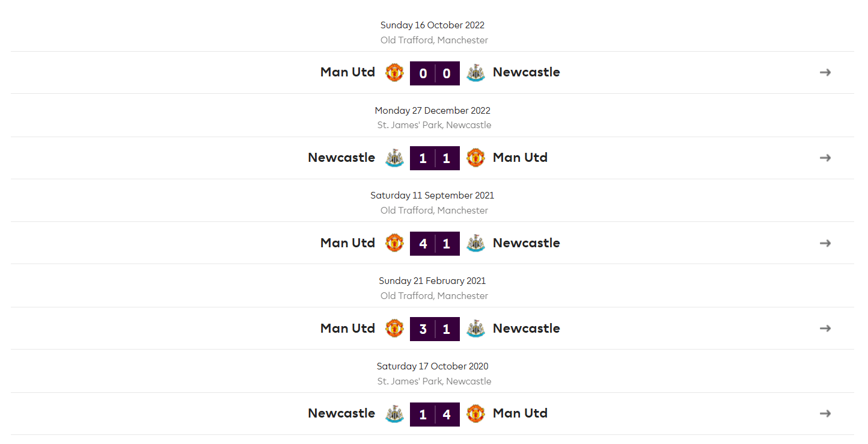868x444 pixels.
Task: Open 21 February 2021 match via arrow
Action: pyautogui.click(x=825, y=328)
